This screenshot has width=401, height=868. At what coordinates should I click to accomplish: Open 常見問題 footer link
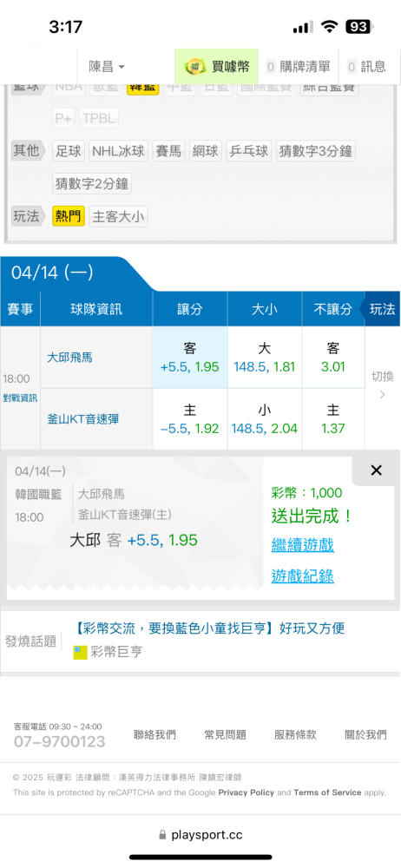[226, 735]
